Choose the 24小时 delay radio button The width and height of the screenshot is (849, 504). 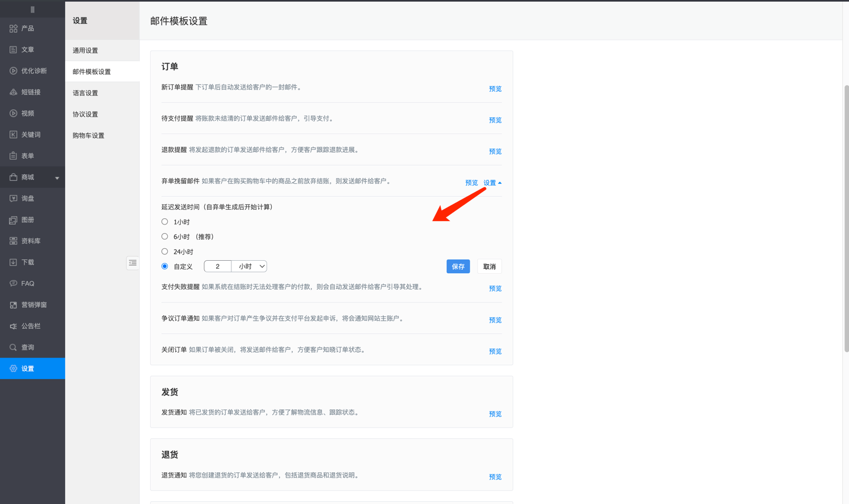(165, 251)
